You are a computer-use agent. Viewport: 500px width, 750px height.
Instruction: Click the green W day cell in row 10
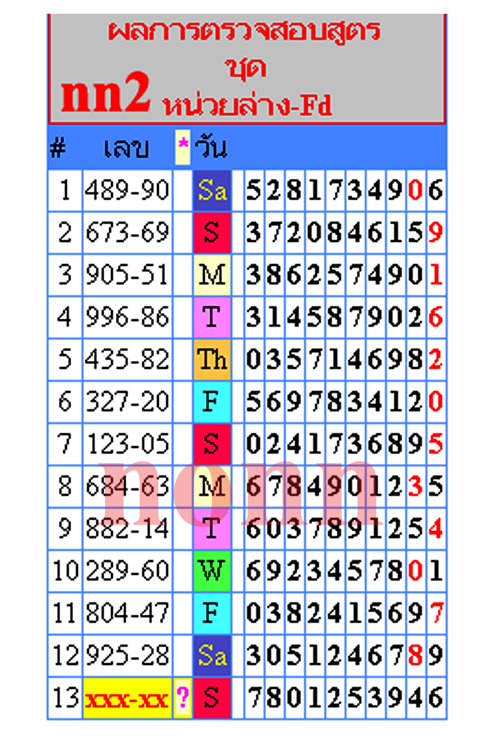click(x=212, y=571)
